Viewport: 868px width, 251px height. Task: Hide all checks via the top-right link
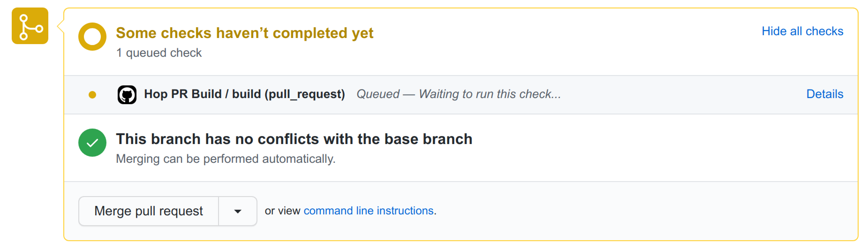tap(802, 31)
